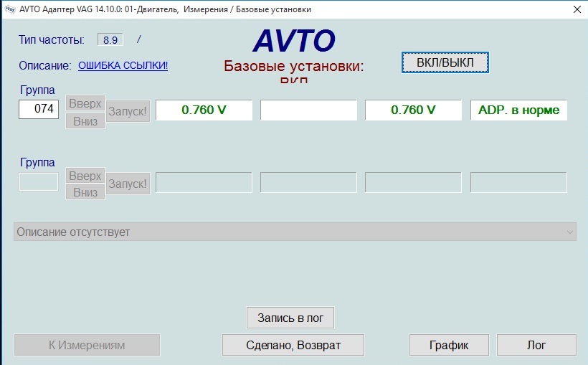Image resolution: width=588 pixels, height=365 pixels.
Task: Click the Тип частоты value 8.9
Action: (x=110, y=39)
